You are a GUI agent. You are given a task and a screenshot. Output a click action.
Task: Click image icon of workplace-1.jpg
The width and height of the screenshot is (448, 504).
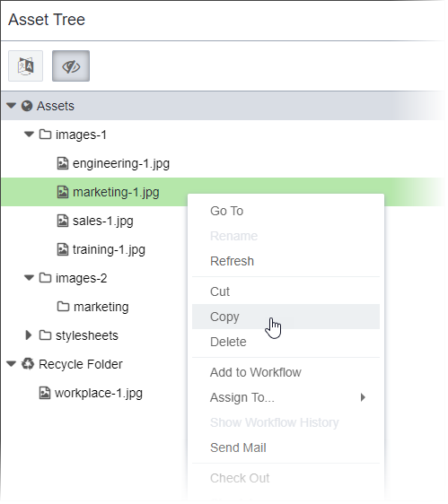(x=45, y=393)
